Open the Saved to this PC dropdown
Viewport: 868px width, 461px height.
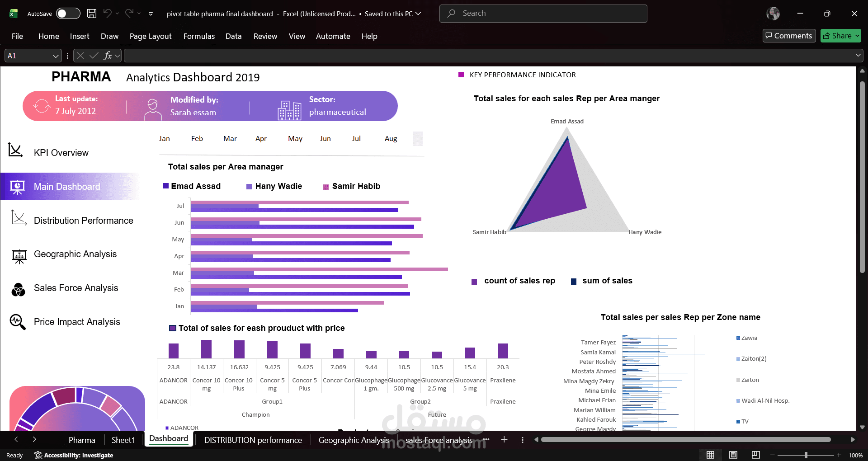[418, 14]
